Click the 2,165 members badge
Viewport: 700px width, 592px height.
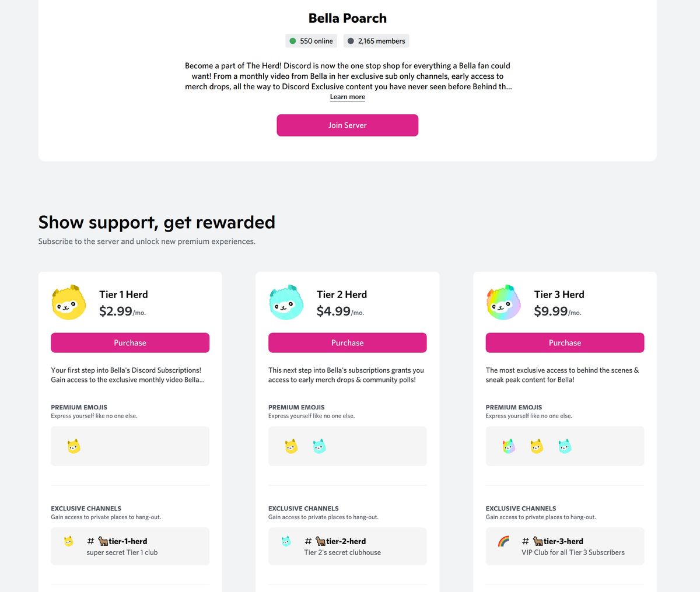376,41
